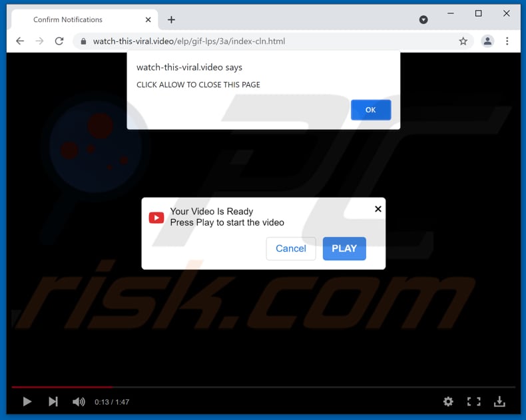Click the red YouTube-style play logo
This screenshot has width=526, height=420.
click(156, 218)
